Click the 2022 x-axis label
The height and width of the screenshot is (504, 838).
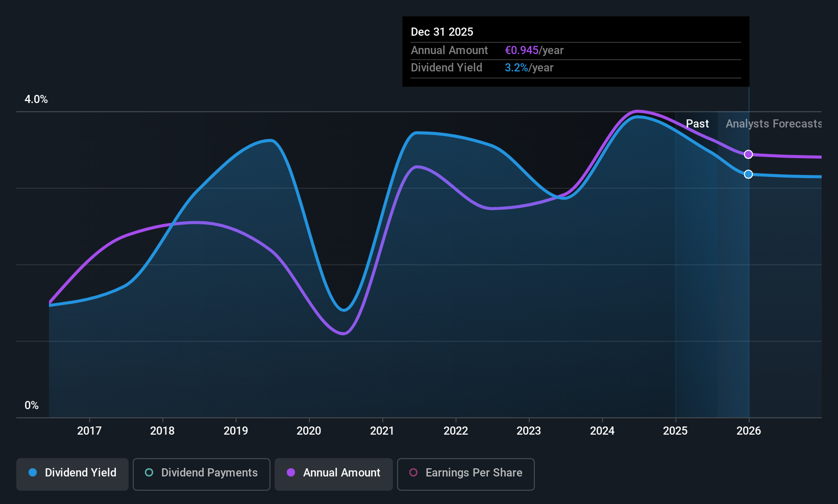tap(456, 431)
